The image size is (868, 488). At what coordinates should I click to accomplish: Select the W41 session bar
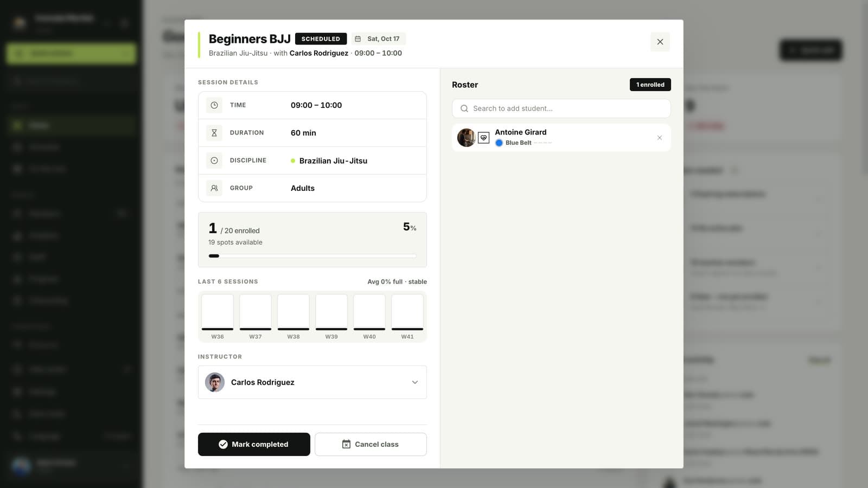point(407,312)
